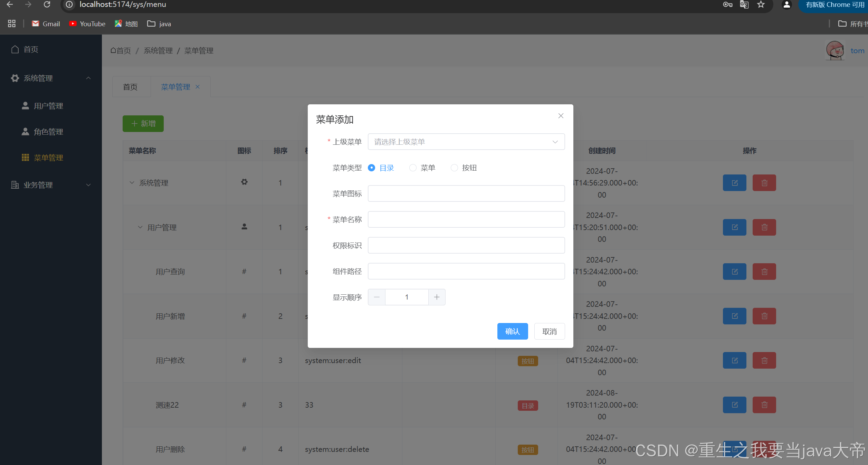
Task: Reload the page via browser refresh icon
Action: click(47, 4)
